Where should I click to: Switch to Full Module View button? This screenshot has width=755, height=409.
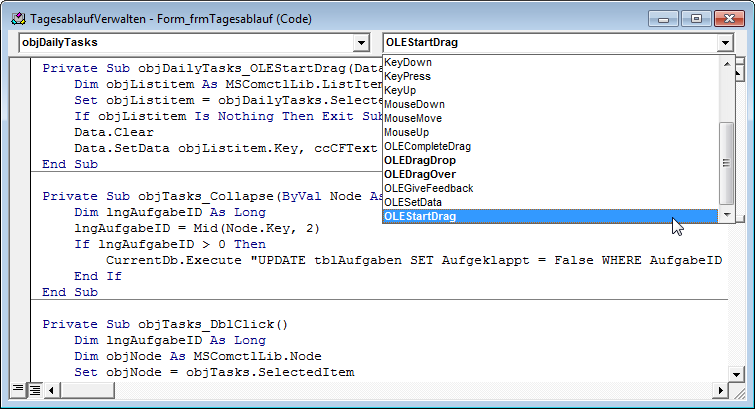(x=34, y=389)
